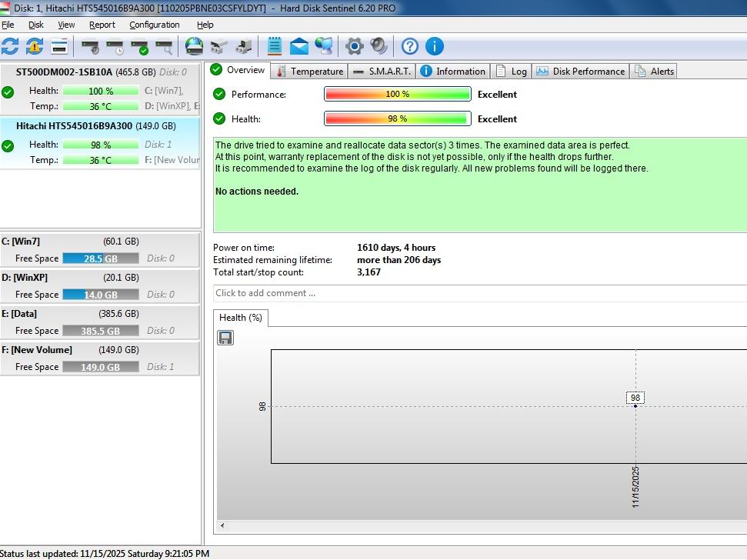The image size is (747, 560).
Task: Click the blue about info toolbar icon
Action: (434, 46)
